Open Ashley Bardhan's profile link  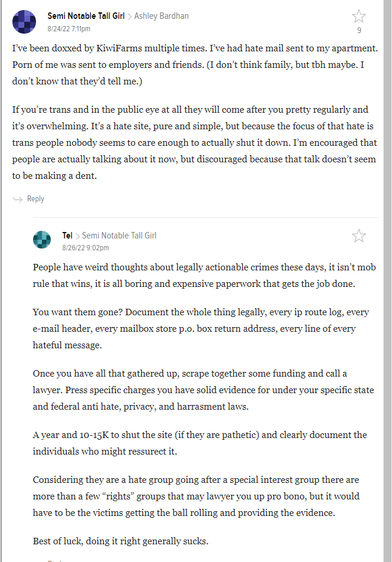[161, 16]
